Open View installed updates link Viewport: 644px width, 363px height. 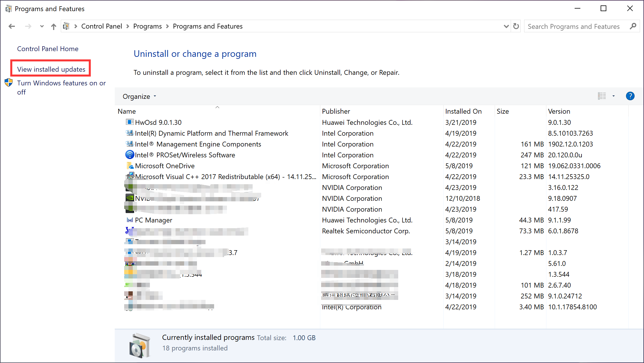51,69
